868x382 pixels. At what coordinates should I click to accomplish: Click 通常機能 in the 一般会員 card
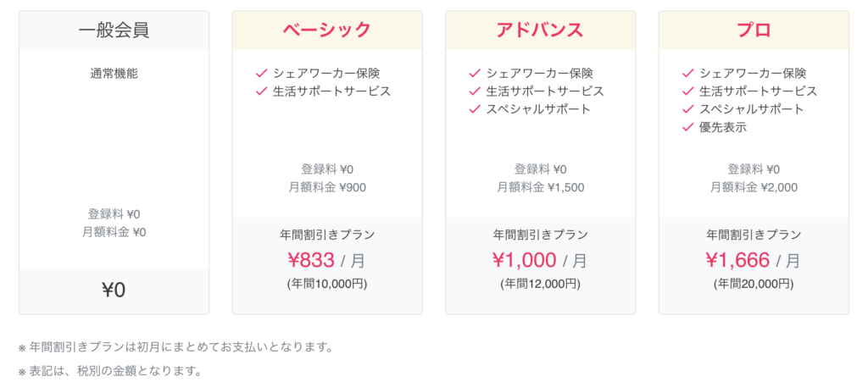tap(114, 74)
